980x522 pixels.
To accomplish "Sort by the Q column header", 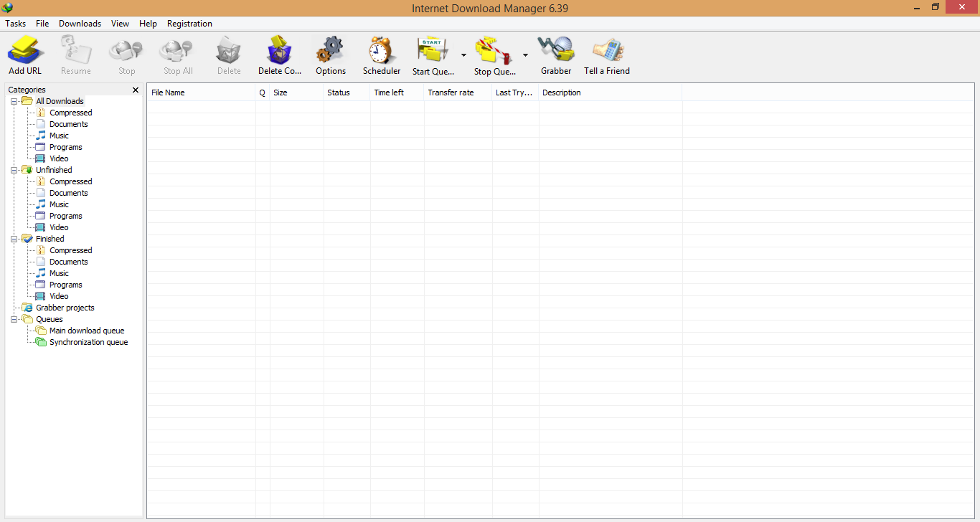I will pos(263,92).
